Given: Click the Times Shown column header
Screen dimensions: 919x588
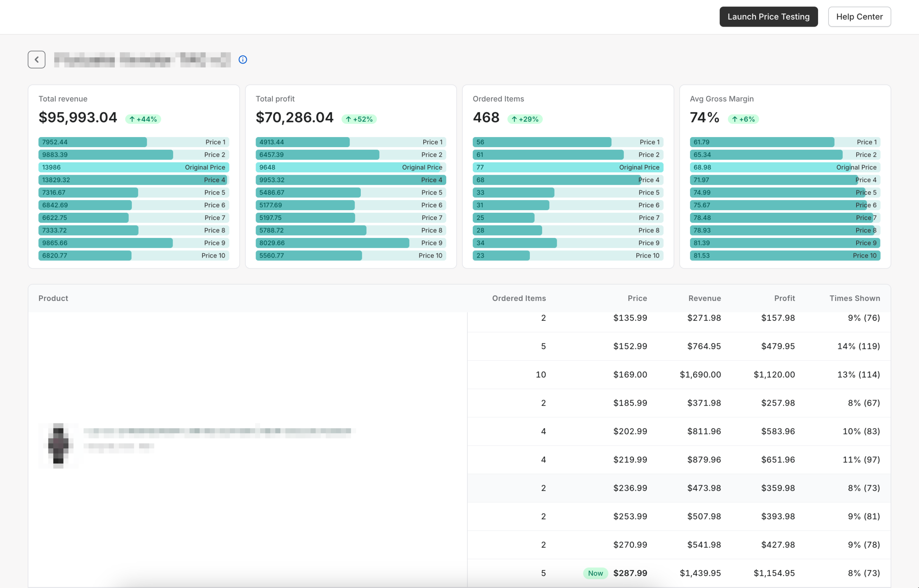Looking at the screenshot, I should coord(855,298).
